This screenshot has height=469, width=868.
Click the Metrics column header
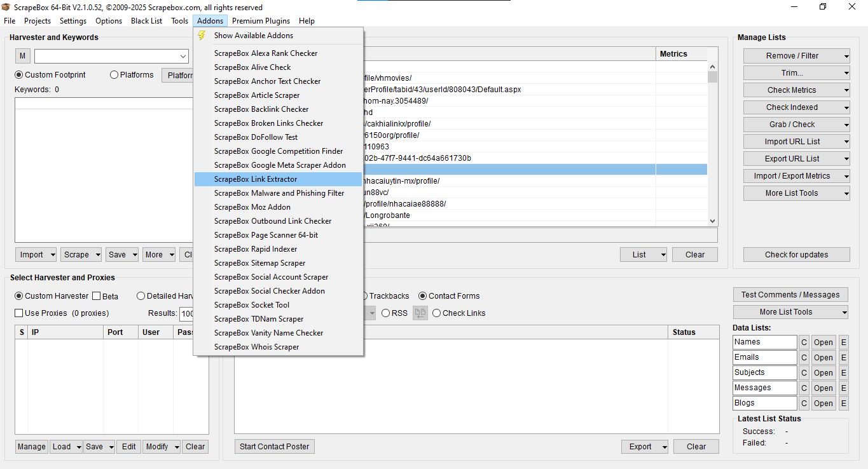coord(681,54)
